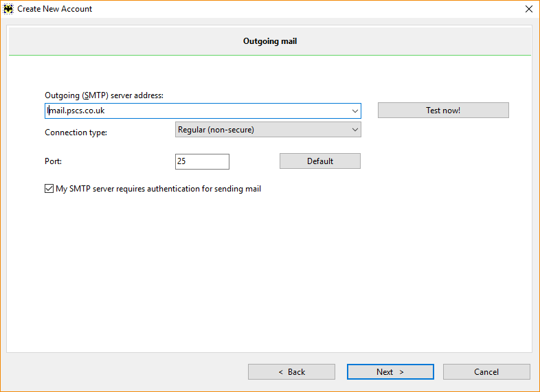
Task: Open the Regular (non-secure) connection type dropdown
Action: [268, 130]
